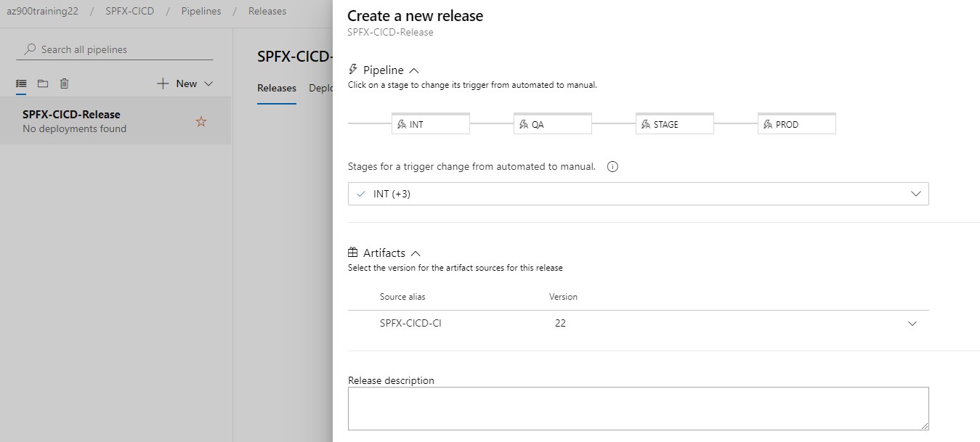
Task: Click the lightning icon next to Pipeline heading
Action: (353, 70)
